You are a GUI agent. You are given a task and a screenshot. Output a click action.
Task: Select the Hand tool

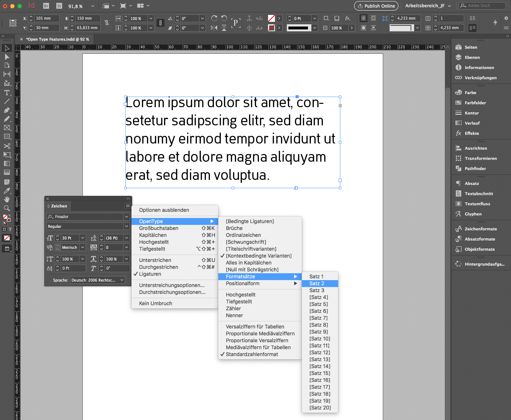(7, 199)
